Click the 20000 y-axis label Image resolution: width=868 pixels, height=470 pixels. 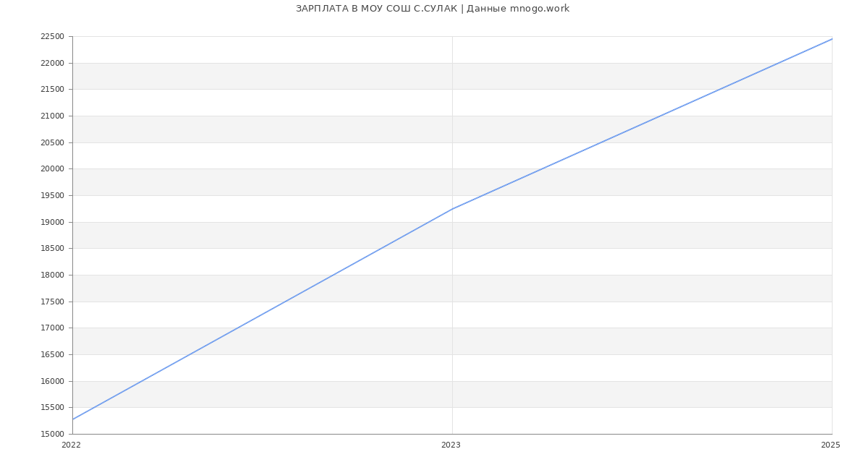pyautogui.click(x=52, y=169)
